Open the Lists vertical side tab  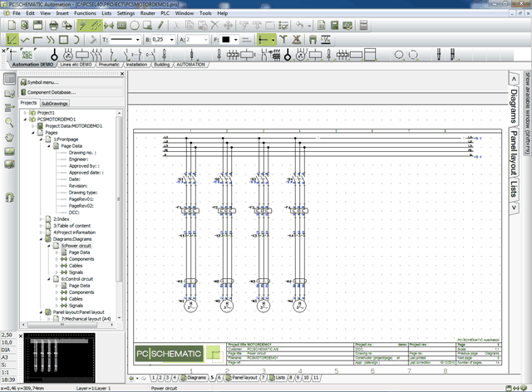tap(514, 189)
